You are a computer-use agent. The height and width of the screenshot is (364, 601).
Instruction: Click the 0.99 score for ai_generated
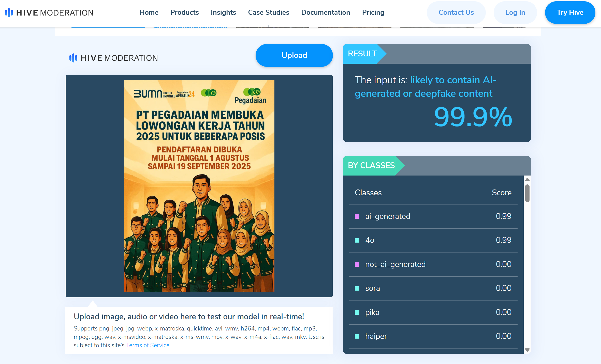(x=504, y=216)
